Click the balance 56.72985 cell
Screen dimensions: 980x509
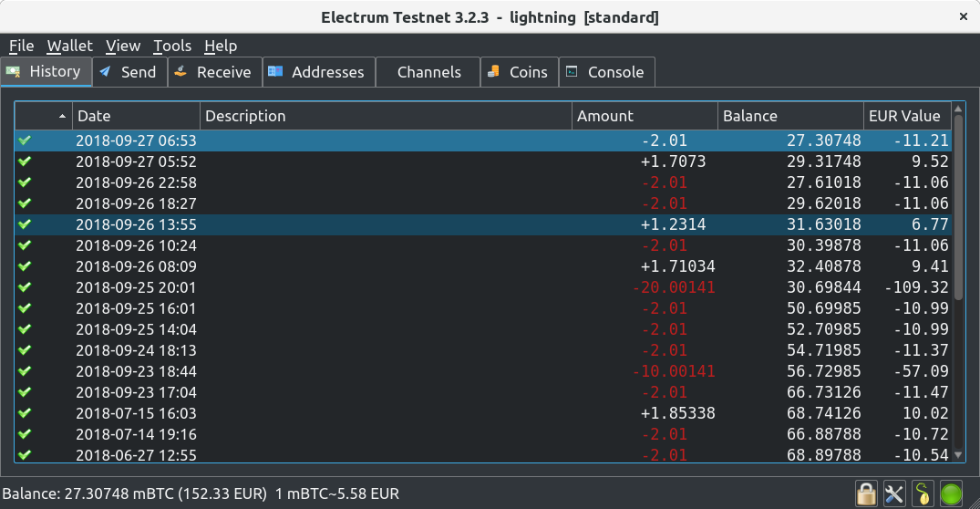[x=824, y=371]
